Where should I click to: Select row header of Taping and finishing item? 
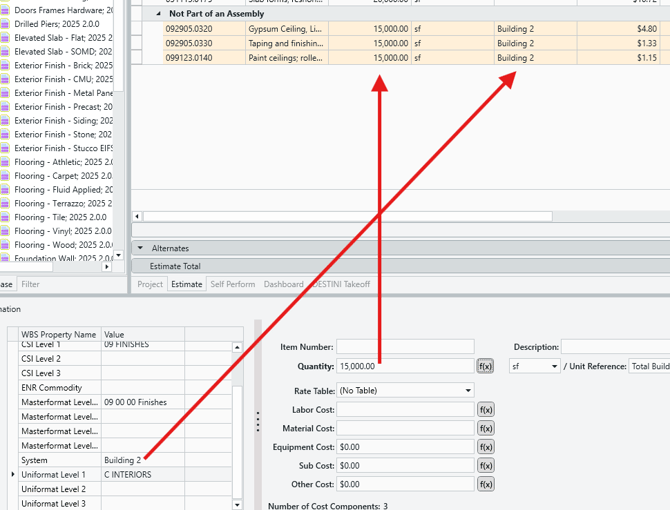pos(151,43)
